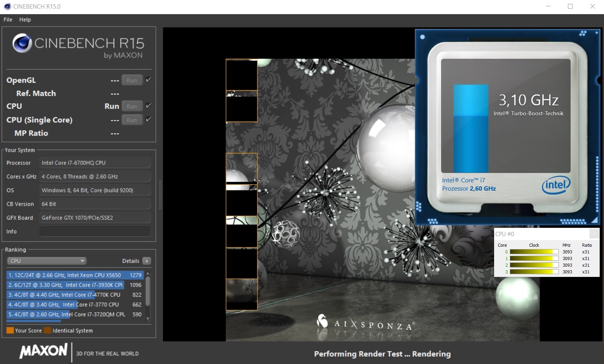The image size is (604, 364).
Task: Click the Info input field
Action: [x=95, y=231]
